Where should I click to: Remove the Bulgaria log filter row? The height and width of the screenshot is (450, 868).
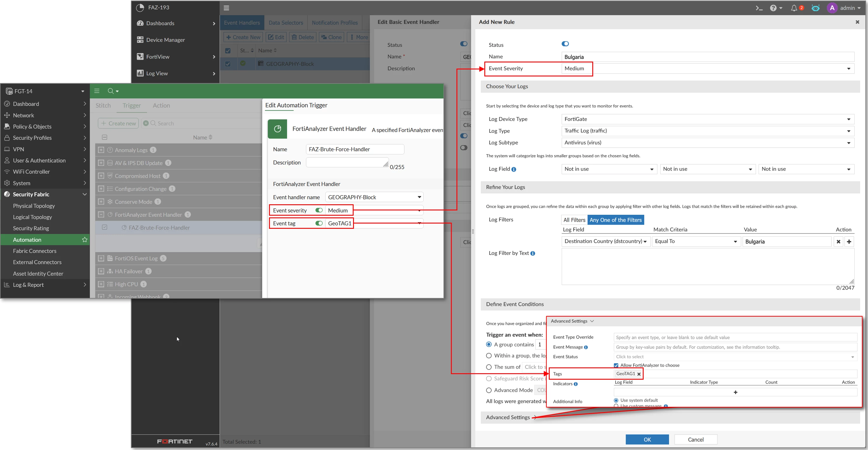click(838, 241)
